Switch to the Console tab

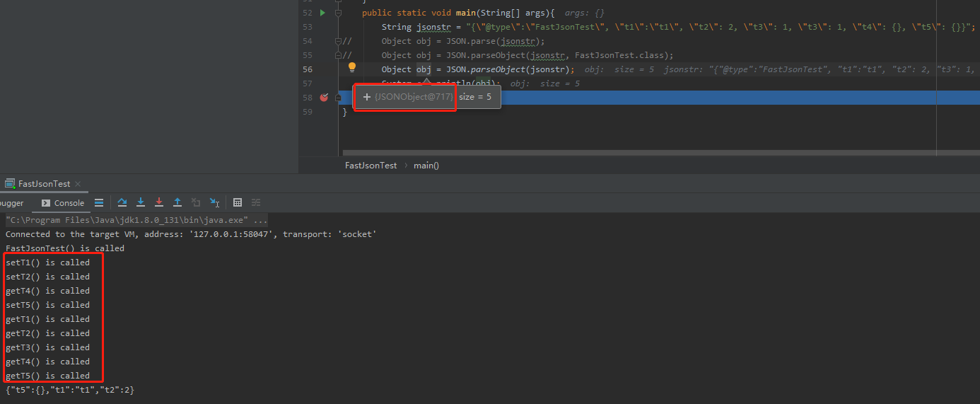[x=63, y=203]
